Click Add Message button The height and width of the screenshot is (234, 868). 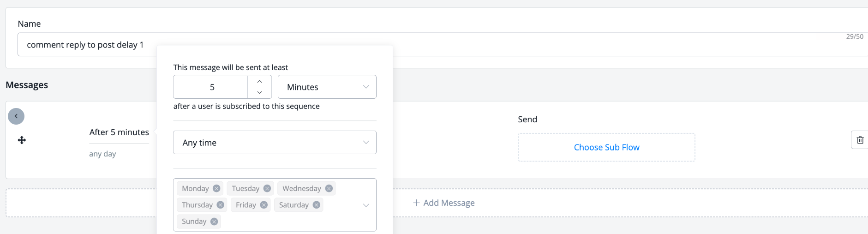(x=443, y=203)
